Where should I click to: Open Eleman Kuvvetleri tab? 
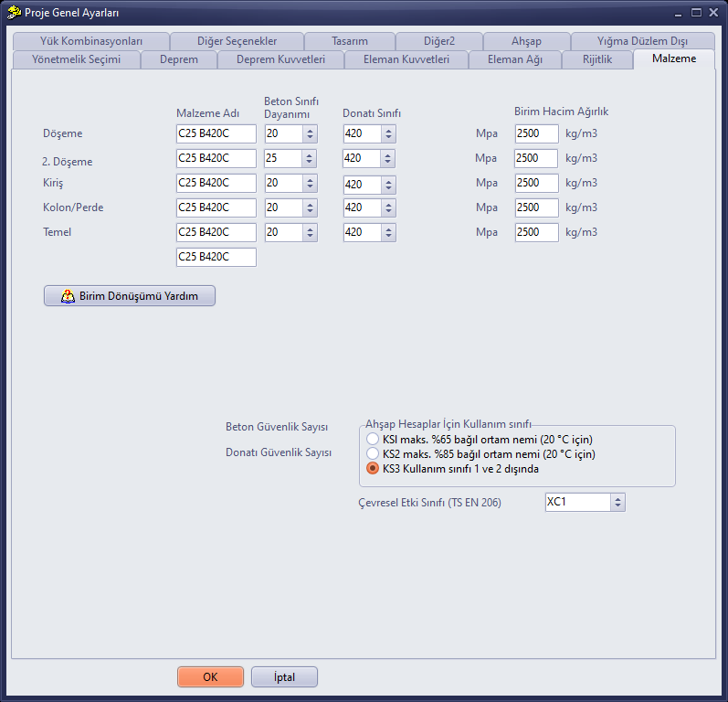click(x=406, y=59)
